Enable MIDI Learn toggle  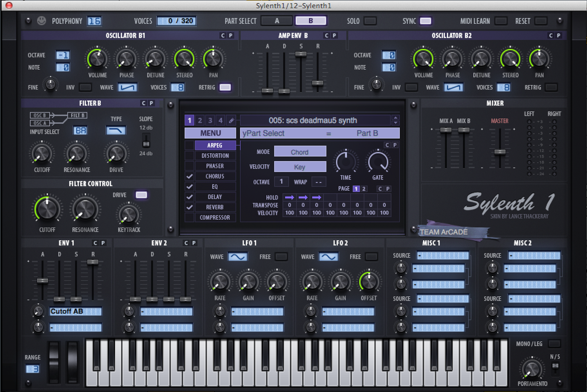click(x=501, y=21)
